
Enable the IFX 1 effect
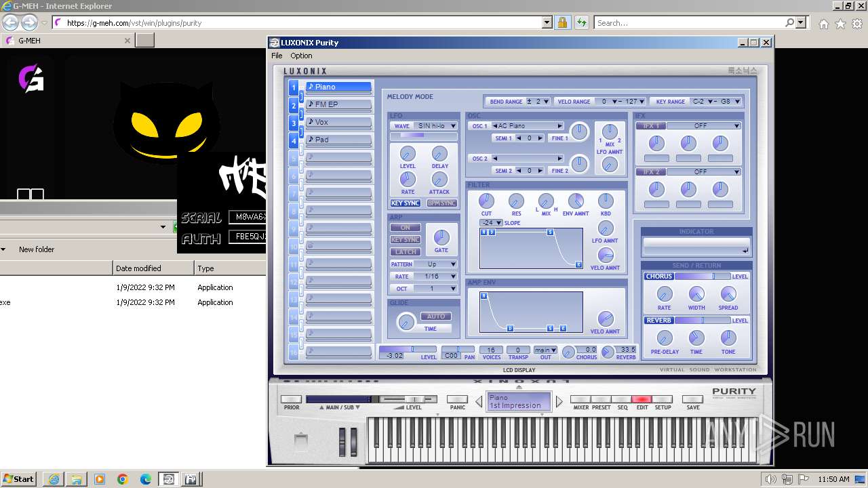(651, 126)
